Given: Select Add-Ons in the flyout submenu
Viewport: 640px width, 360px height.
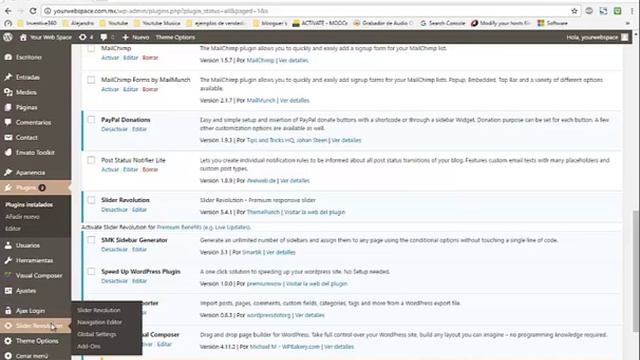Looking at the screenshot, I should pyautogui.click(x=89, y=346).
